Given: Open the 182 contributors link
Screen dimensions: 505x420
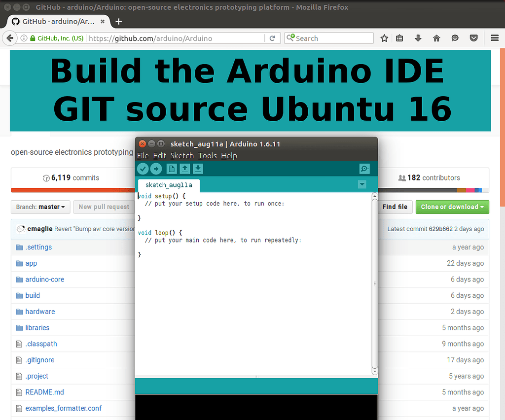Looking at the screenshot, I should point(429,178).
